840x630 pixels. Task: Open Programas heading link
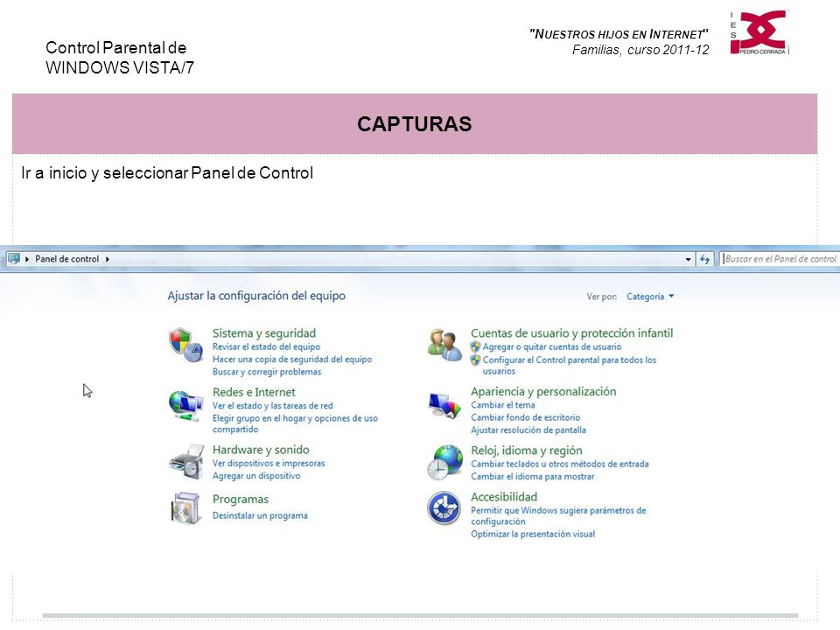pos(241,499)
